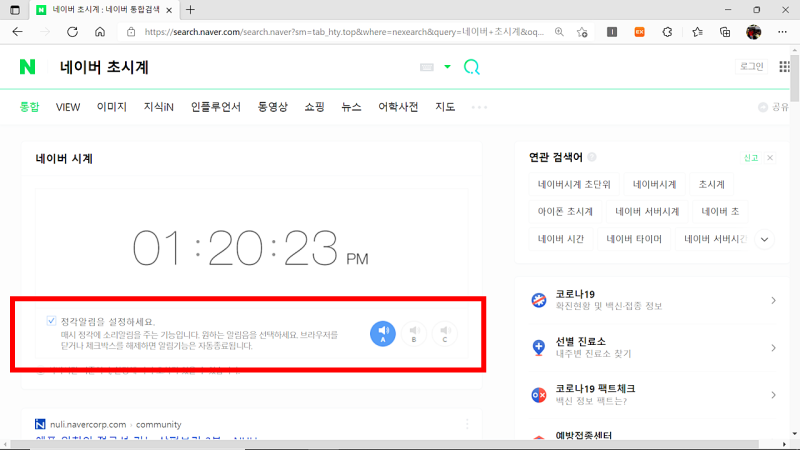Select alarm sound A speaker icon
The width and height of the screenshot is (800, 450).
pyautogui.click(x=383, y=334)
